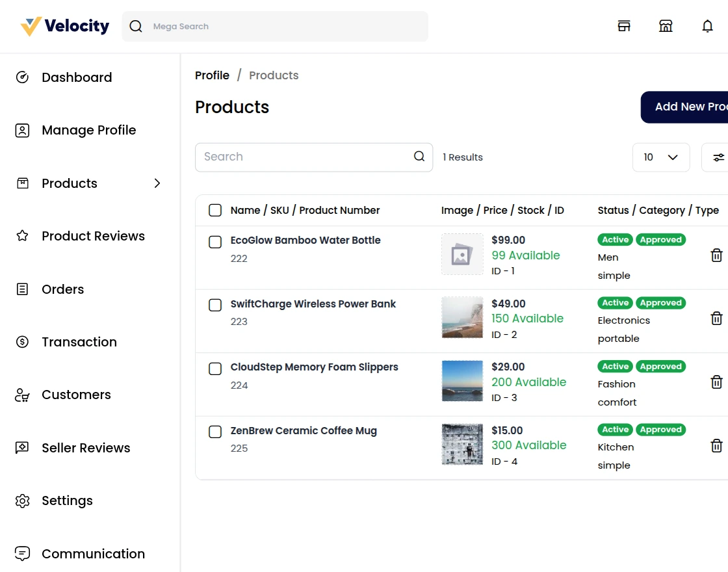The width and height of the screenshot is (728, 572).
Task: Go to Orders in the sidebar
Action: [62, 289]
